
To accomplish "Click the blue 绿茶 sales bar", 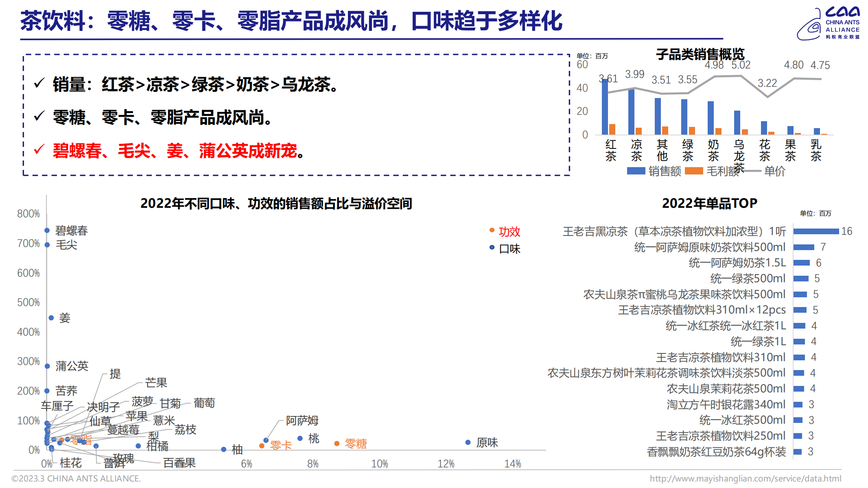I will click(684, 117).
